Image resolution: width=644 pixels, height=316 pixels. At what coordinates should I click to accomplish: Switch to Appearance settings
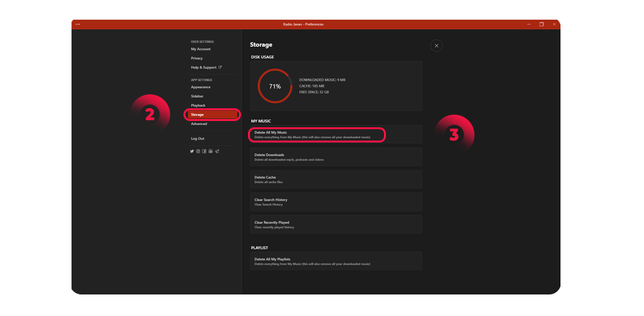(201, 87)
